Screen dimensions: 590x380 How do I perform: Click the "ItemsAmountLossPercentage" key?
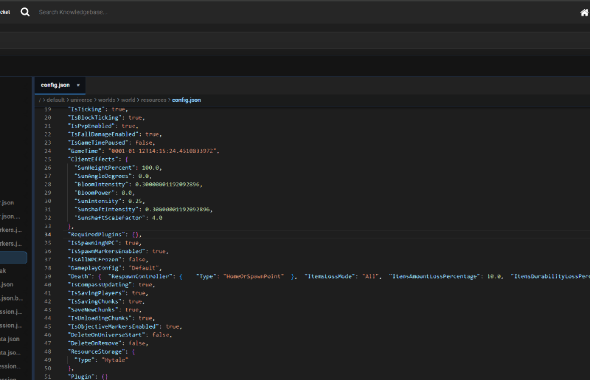435,276
